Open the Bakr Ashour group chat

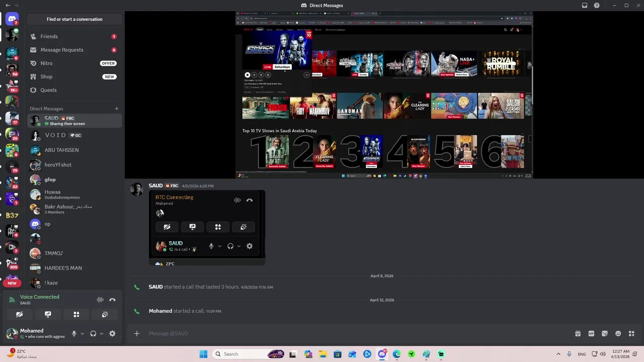[74, 209]
